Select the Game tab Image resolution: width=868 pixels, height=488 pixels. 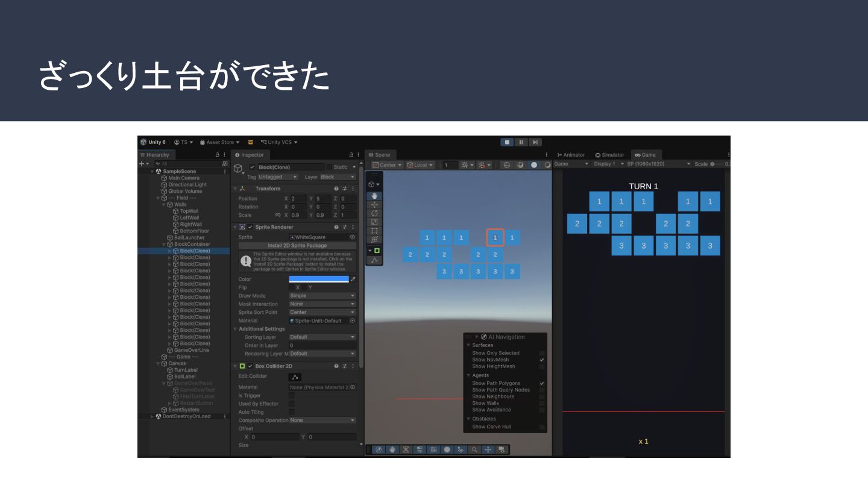tap(646, 155)
